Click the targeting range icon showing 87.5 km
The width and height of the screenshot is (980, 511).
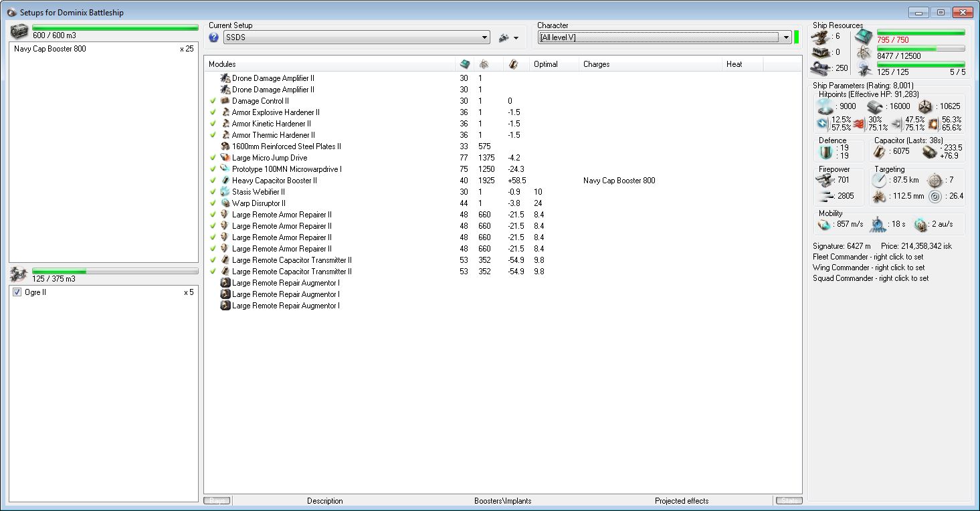pyautogui.click(x=878, y=181)
